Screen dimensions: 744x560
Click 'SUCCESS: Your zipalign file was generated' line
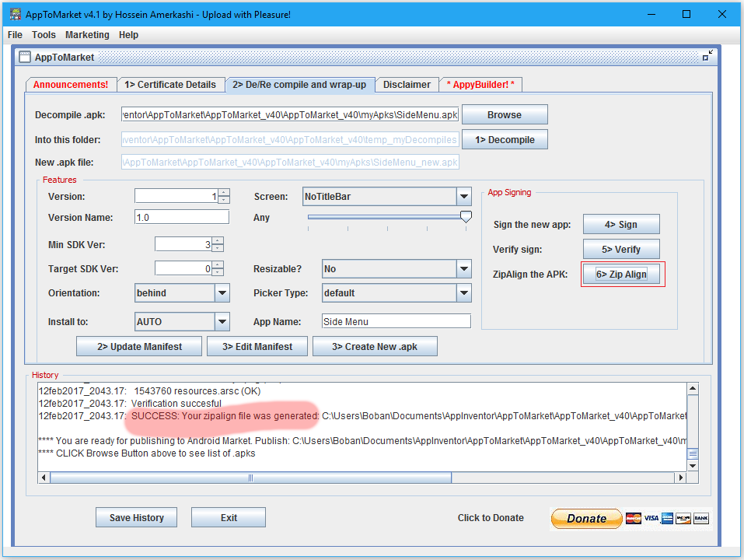pos(225,416)
